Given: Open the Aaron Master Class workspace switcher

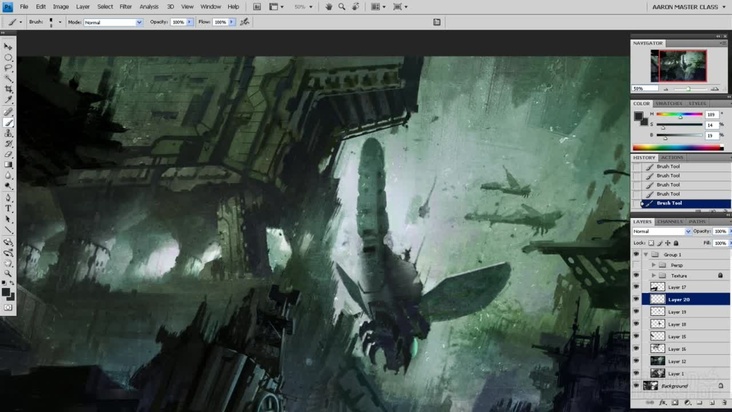Looking at the screenshot, I should pyautogui.click(x=689, y=7).
